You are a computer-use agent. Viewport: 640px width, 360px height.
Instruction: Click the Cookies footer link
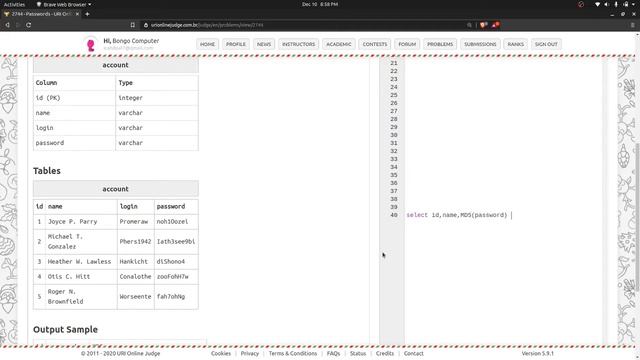coord(221,353)
